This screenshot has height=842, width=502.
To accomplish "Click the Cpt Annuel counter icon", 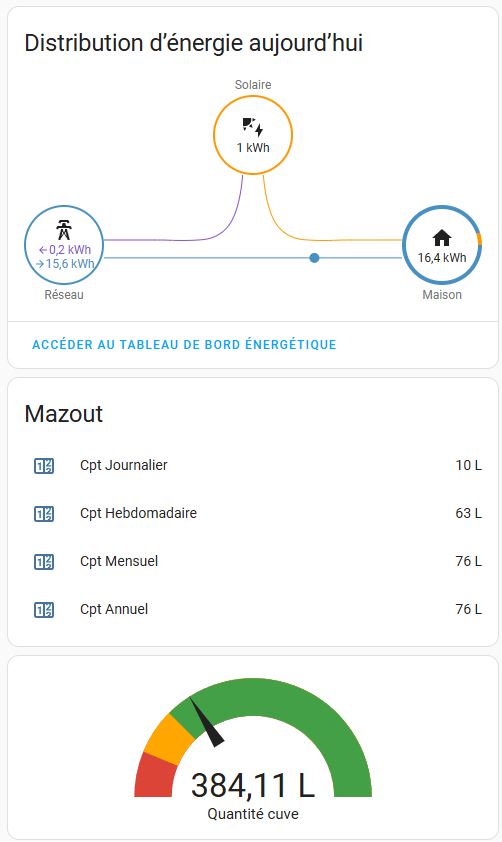I will click(44, 609).
